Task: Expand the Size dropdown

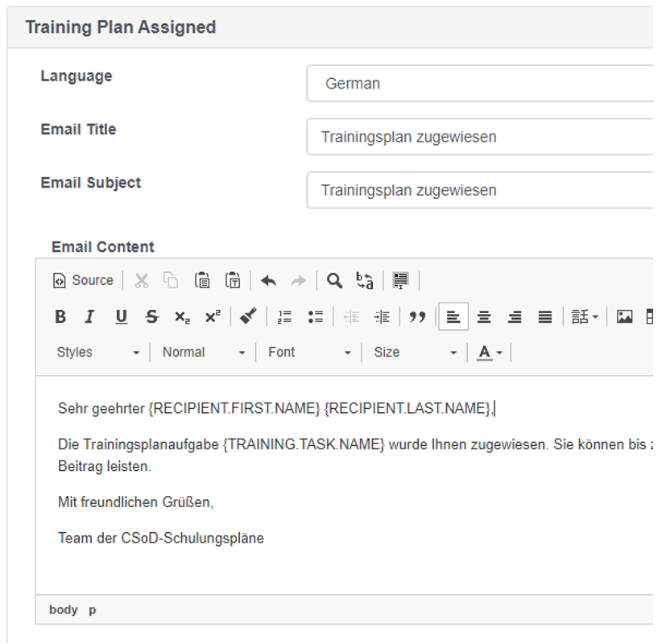Action: pos(416,353)
